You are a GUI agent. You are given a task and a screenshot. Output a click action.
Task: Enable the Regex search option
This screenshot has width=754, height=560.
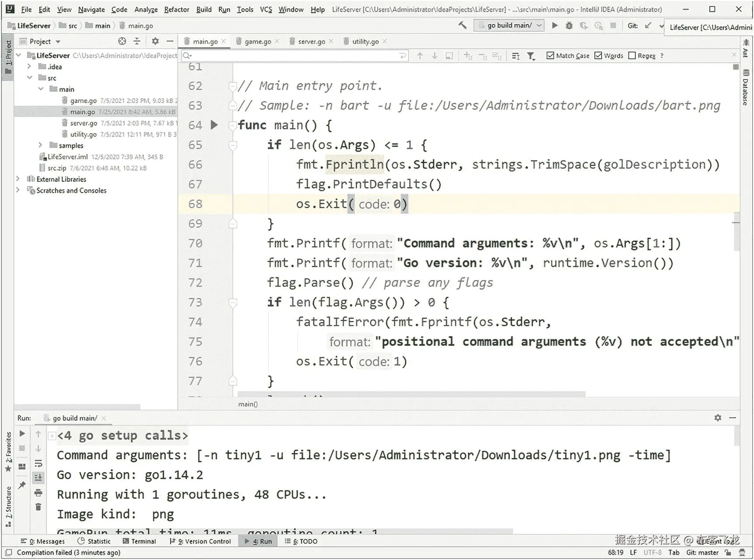point(632,55)
